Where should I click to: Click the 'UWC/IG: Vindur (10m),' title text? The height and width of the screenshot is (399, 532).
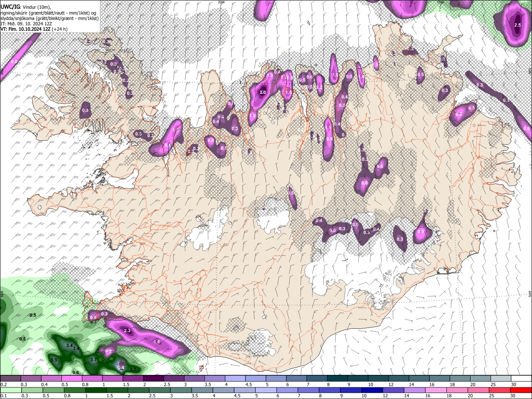(x=25, y=7)
